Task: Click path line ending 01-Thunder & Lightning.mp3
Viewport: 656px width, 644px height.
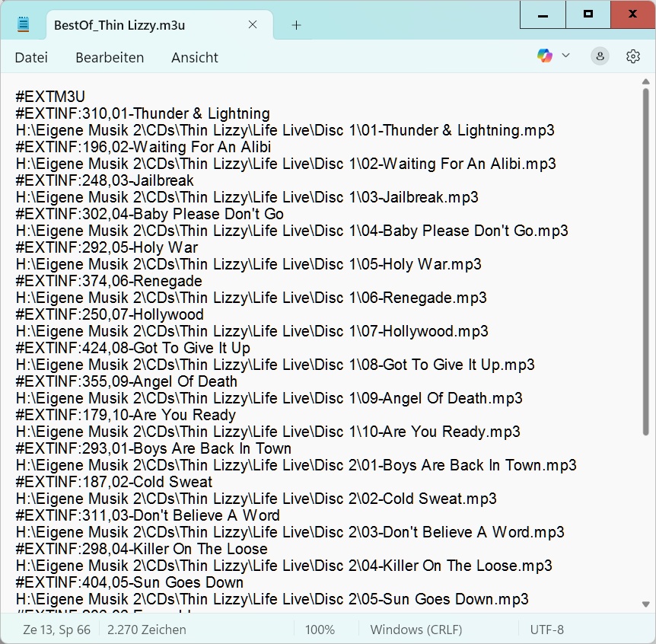Action: point(285,130)
